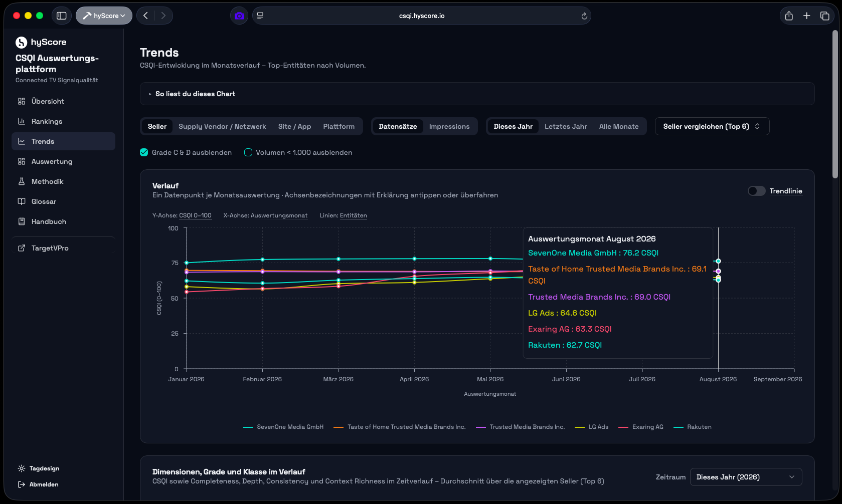This screenshot has height=504, width=842.
Task: Select Letztes Jahr time range
Action: 566,126
